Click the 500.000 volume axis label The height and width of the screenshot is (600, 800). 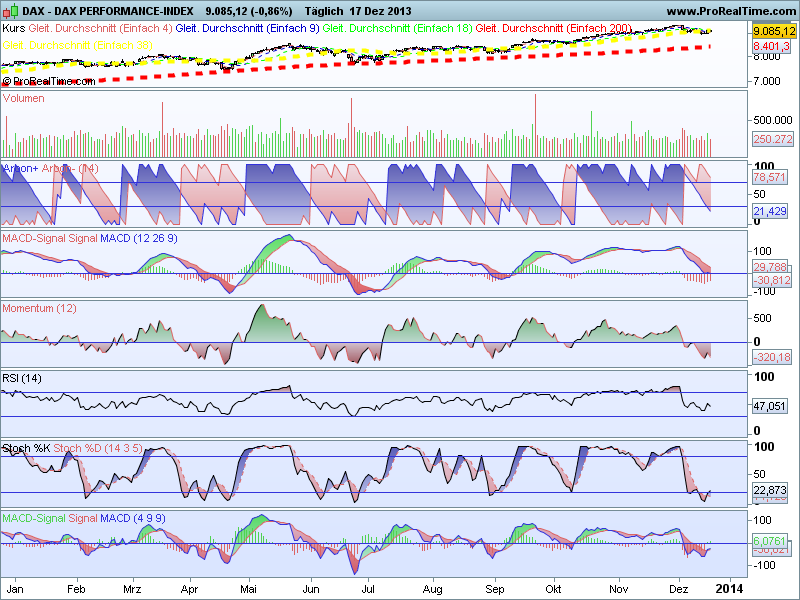coord(772,120)
